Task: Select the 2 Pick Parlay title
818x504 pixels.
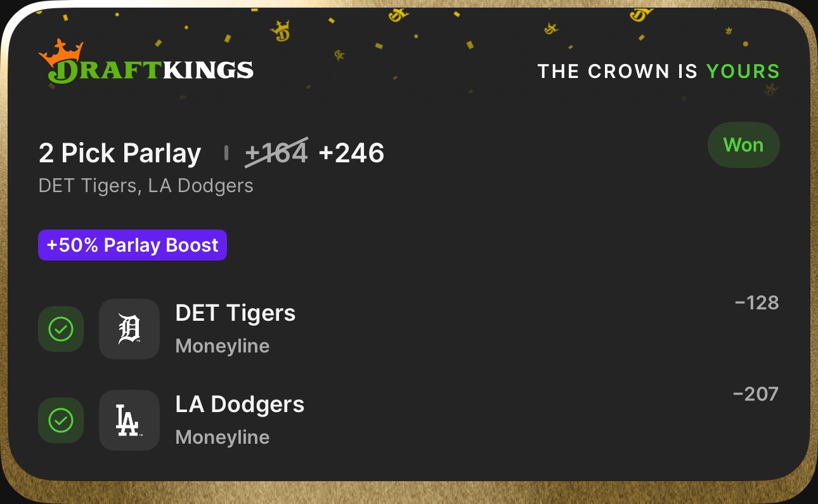Action: point(120,153)
